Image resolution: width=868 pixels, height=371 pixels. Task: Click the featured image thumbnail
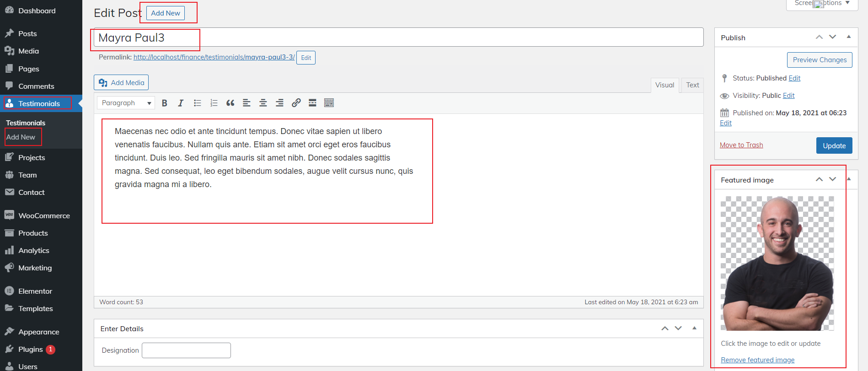click(x=777, y=263)
